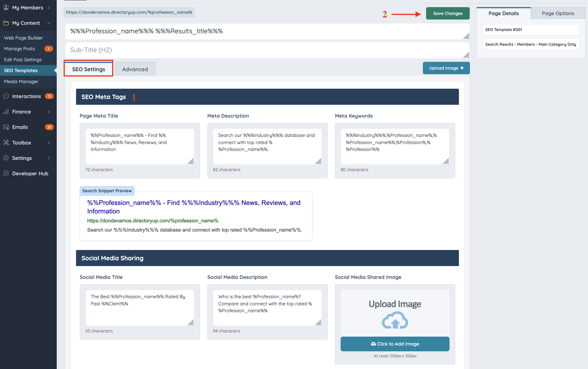This screenshot has height=369, width=588.
Task: Open the Page Options tab
Action: click(558, 13)
